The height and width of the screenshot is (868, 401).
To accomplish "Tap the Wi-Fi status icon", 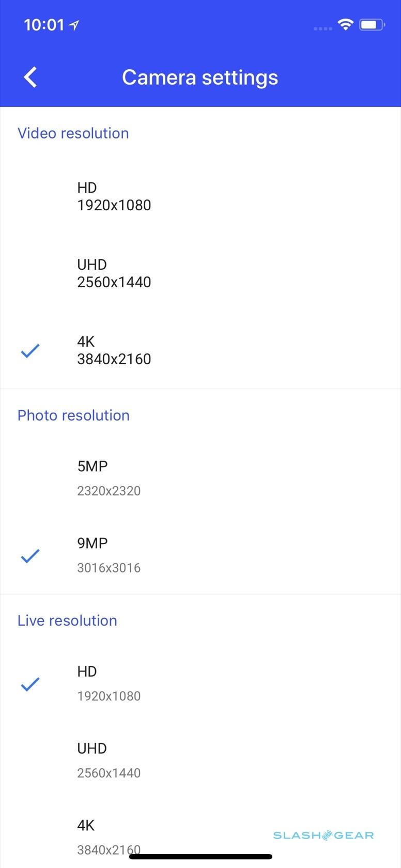I will (345, 24).
